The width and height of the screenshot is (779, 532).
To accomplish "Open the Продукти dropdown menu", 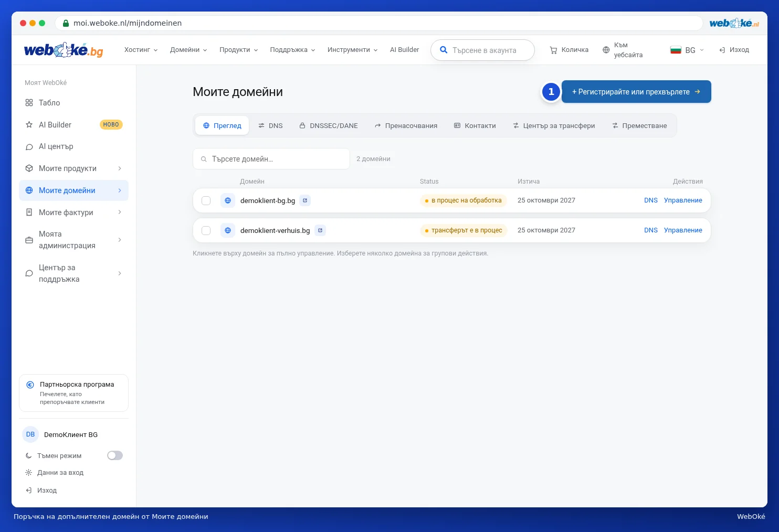I will pos(238,50).
